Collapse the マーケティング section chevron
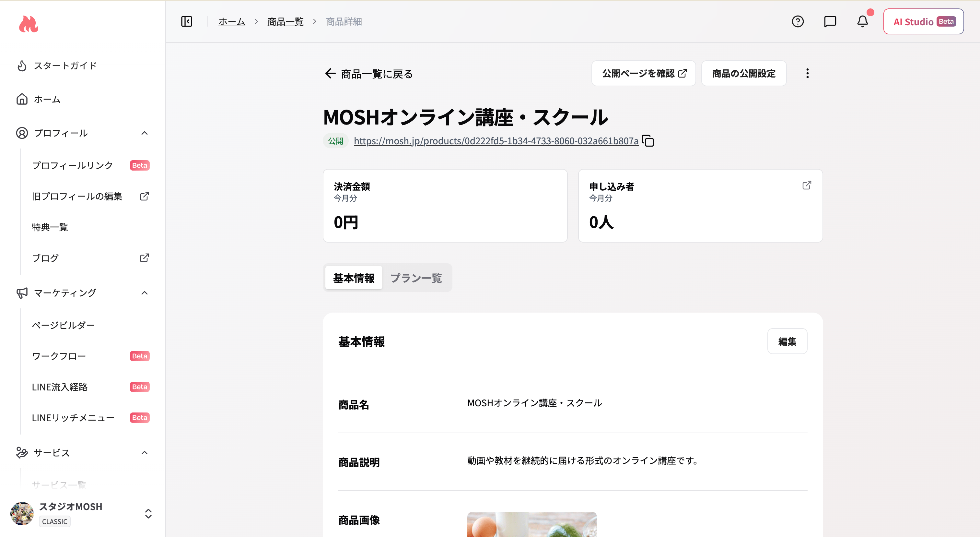Screen dimensions: 980x537 click(144, 293)
